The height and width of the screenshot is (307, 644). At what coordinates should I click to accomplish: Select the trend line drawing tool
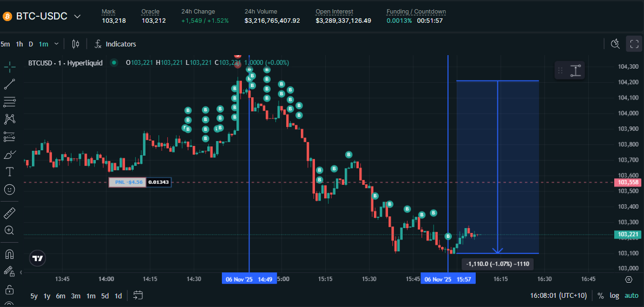pos(9,84)
